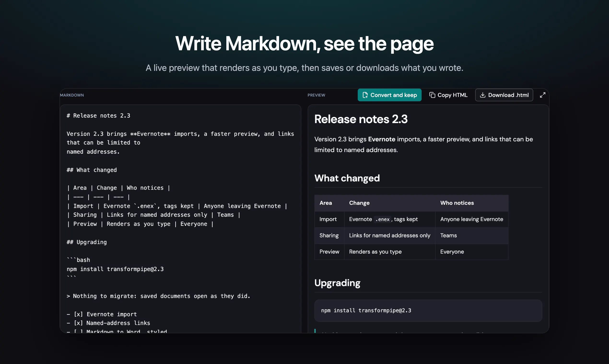The width and height of the screenshot is (609, 364).
Task: Click the copy icon beside Copy HTML
Action: point(432,95)
